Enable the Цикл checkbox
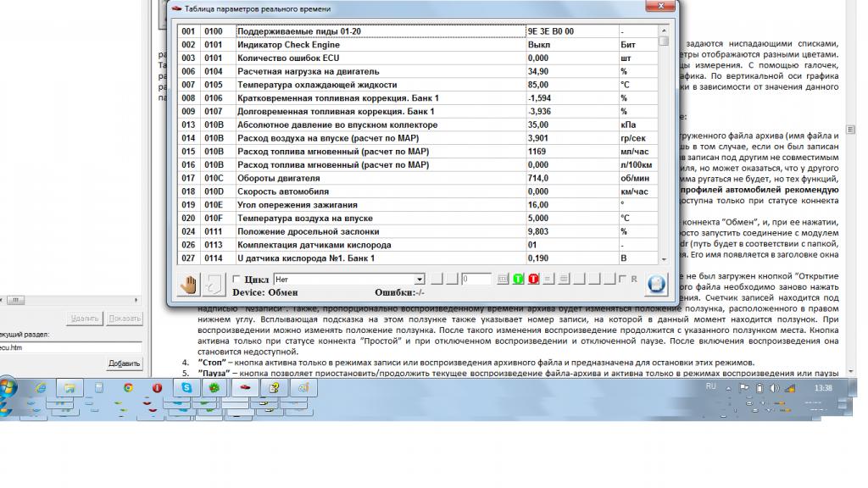This screenshot has height=488, width=868. pyautogui.click(x=236, y=279)
